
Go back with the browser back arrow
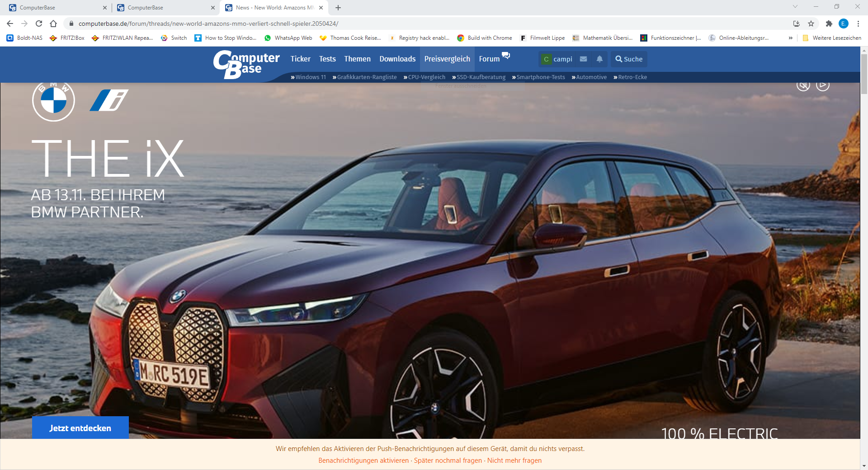10,23
